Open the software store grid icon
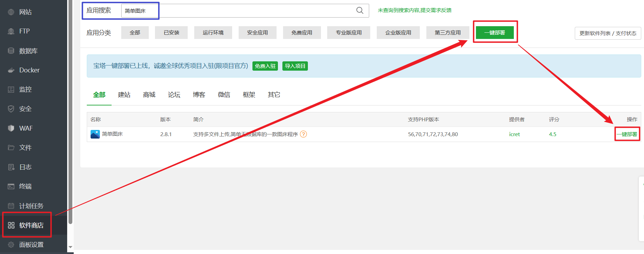Image resolution: width=644 pixels, height=254 pixels. pos(11,225)
